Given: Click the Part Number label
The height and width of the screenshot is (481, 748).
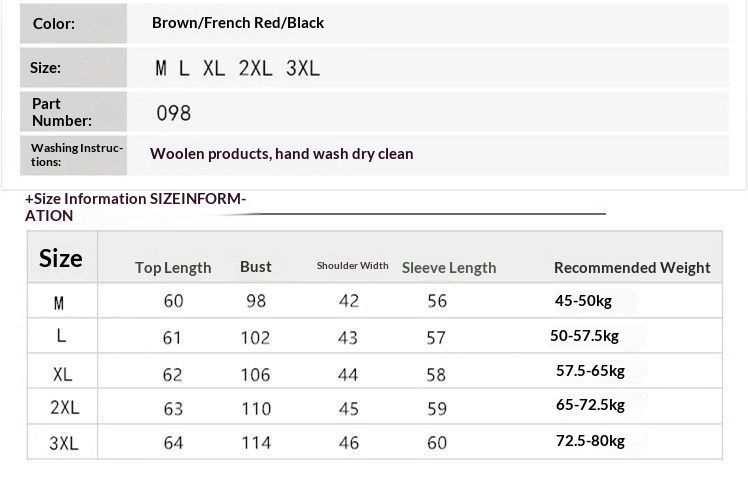Looking at the screenshot, I should [62, 112].
